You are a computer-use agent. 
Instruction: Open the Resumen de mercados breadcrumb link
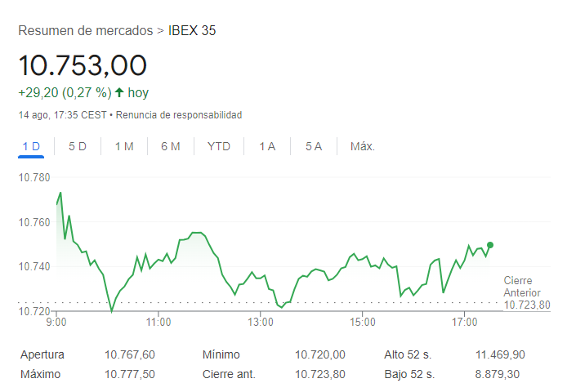click(86, 31)
